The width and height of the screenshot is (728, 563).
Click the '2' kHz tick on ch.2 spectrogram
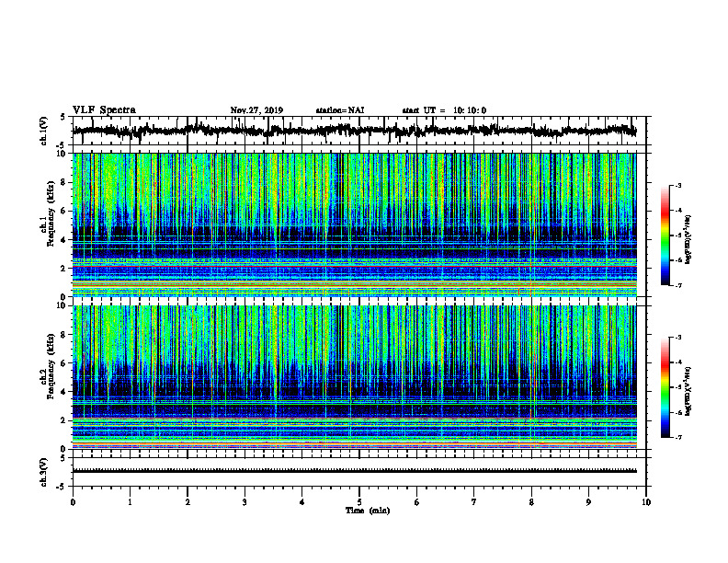[64, 420]
